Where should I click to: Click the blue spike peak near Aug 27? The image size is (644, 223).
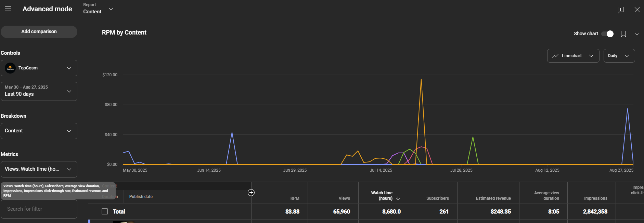pos(627,109)
